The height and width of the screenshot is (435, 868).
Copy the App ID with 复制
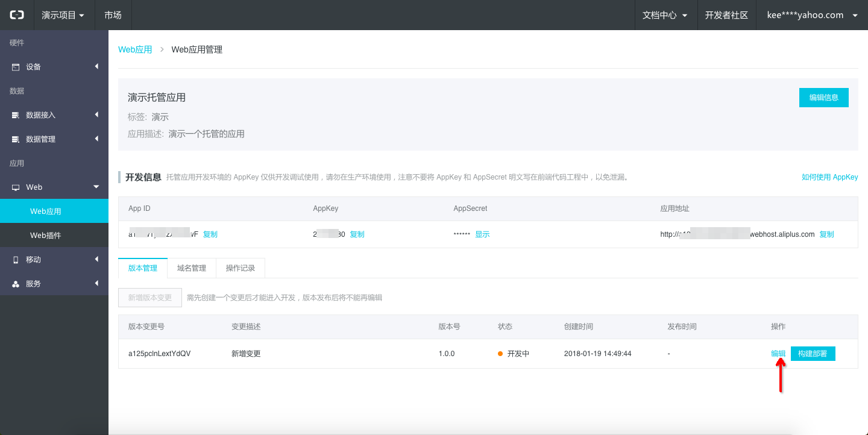click(210, 234)
